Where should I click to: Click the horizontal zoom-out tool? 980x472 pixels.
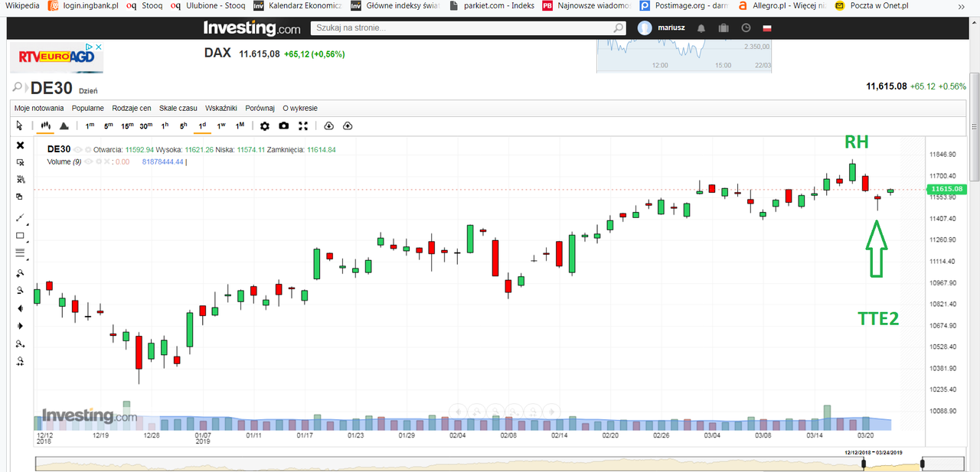coord(20,360)
